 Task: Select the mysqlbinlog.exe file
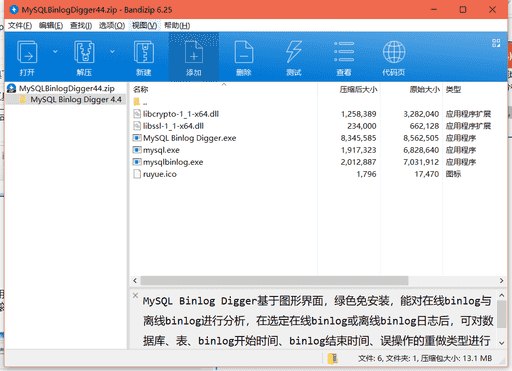pos(173,162)
